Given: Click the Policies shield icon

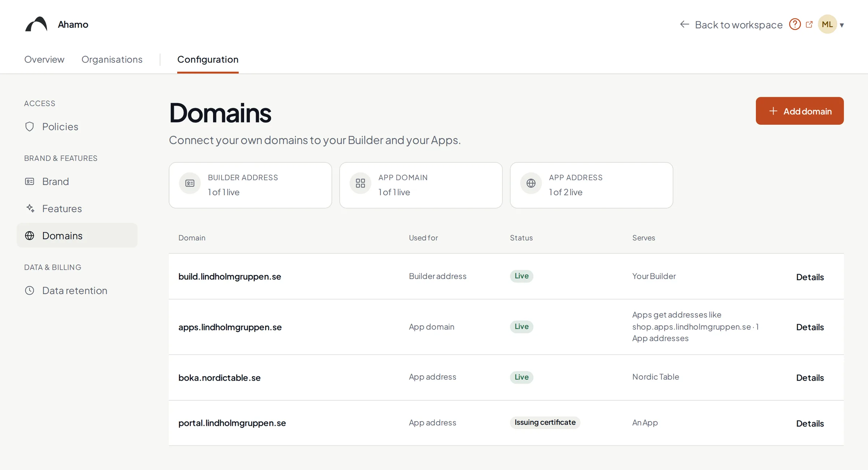Looking at the screenshot, I should tap(30, 127).
